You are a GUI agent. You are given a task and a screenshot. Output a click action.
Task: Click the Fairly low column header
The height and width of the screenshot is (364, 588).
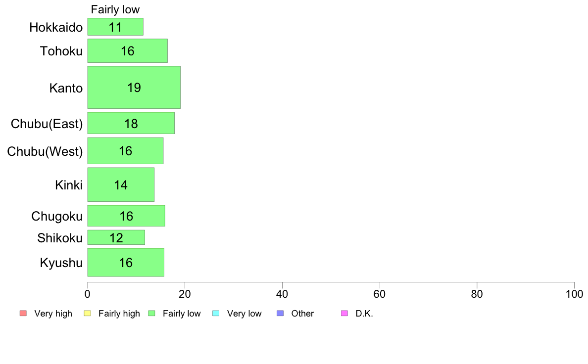(x=115, y=10)
